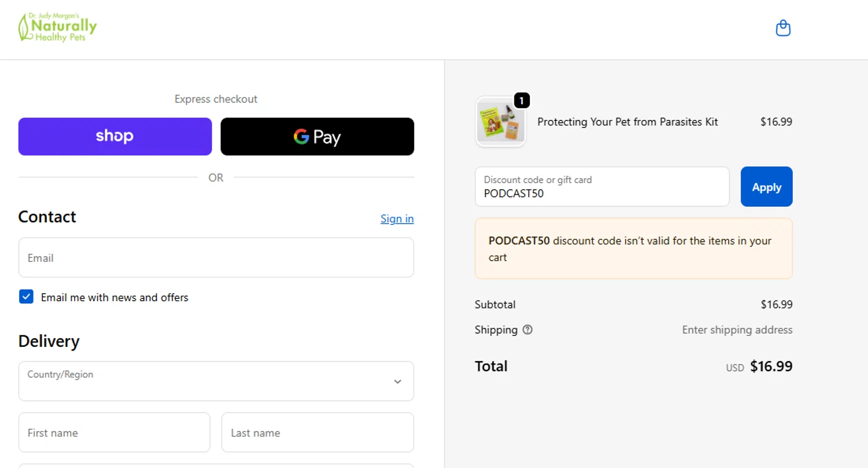
Task: Click the shipping help question mark icon
Action: pyautogui.click(x=527, y=330)
